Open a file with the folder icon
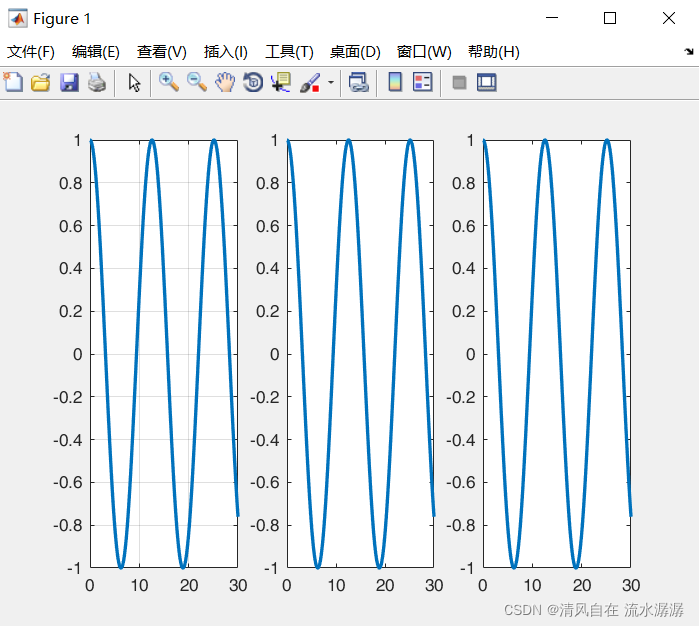Viewport: 699px width, 626px height. click(41, 83)
